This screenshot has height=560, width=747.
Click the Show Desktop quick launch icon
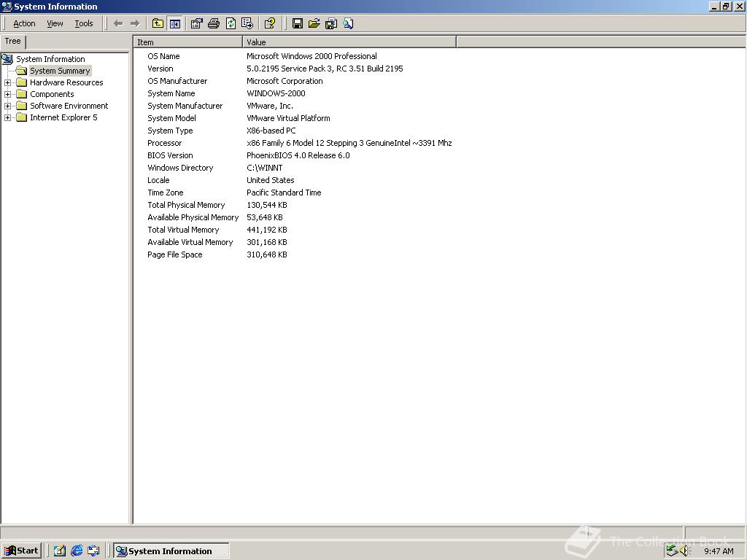tap(60, 551)
